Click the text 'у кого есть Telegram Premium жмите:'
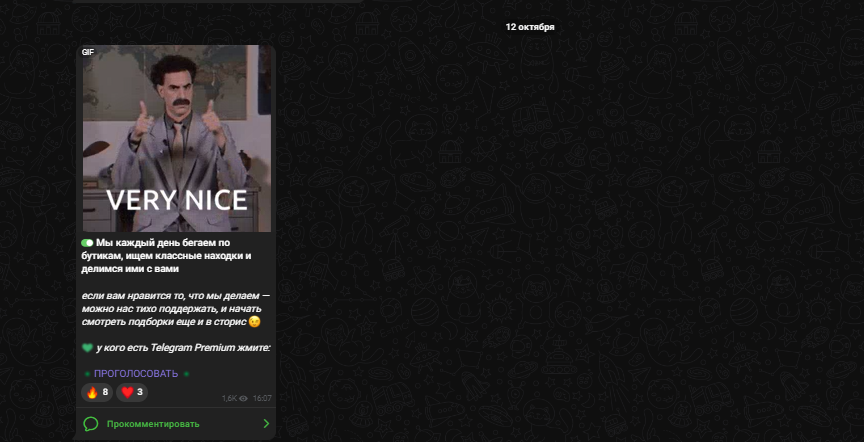The height and width of the screenshot is (442, 864). pos(183,348)
